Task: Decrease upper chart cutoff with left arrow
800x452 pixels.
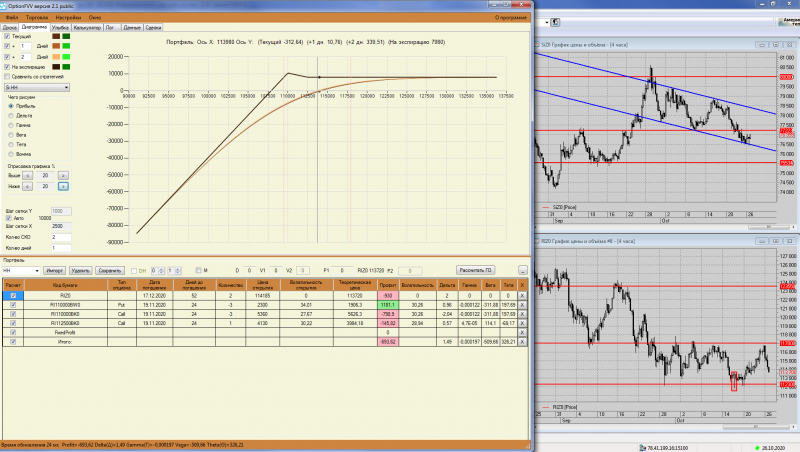Action: [x=28, y=175]
